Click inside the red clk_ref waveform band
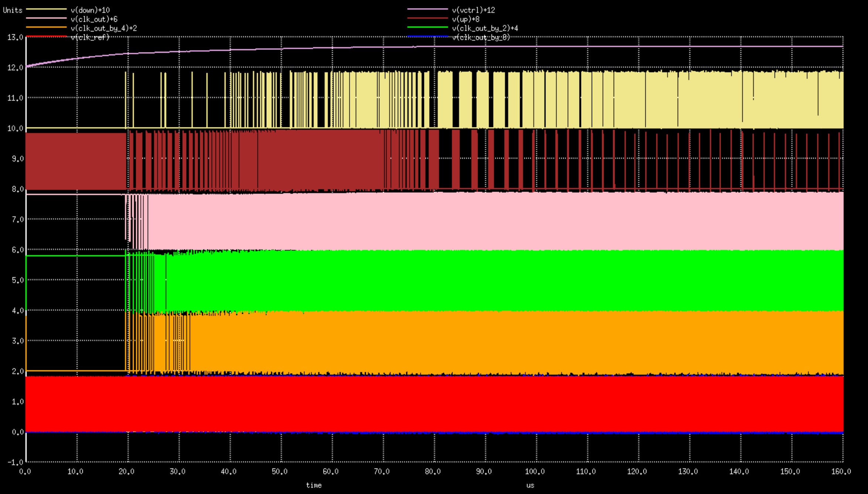 coord(443,404)
